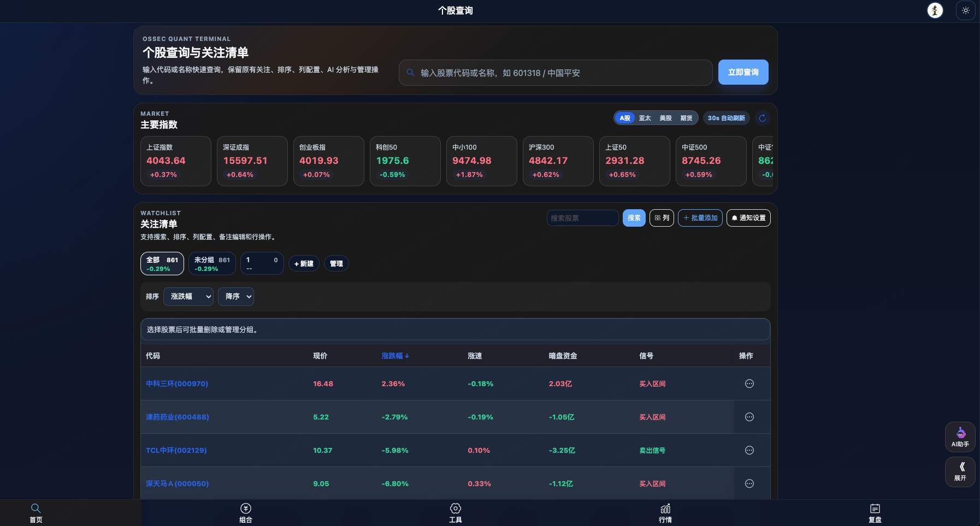980x526 pixels.
Task: Focus the 搜索股票 watchlist search field
Action: pyautogui.click(x=582, y=218)
